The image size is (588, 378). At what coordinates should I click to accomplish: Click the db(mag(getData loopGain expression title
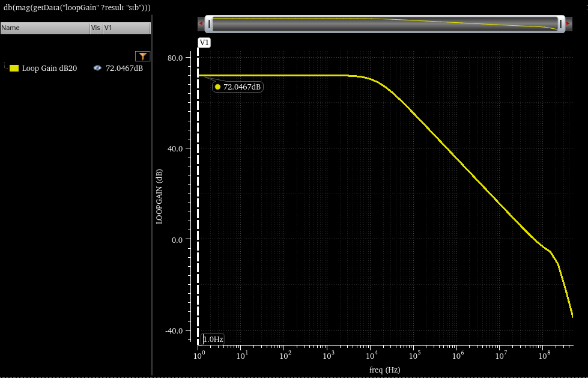(77, 7)
